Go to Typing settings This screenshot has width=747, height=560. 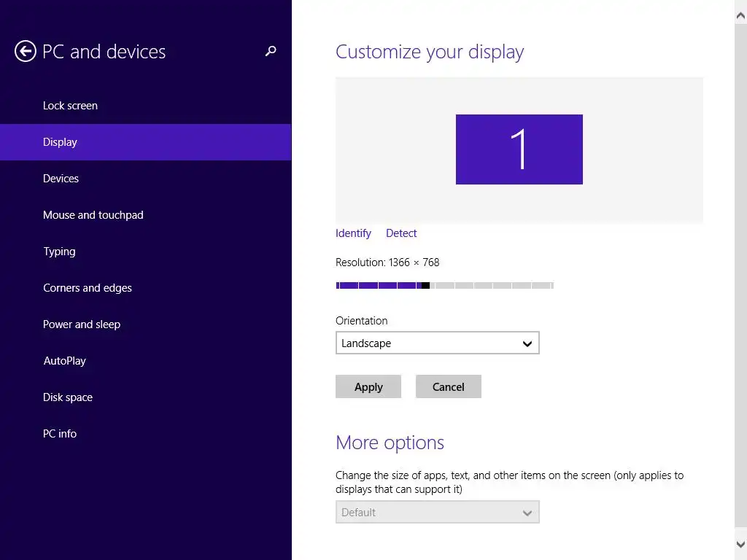point(145,252)
